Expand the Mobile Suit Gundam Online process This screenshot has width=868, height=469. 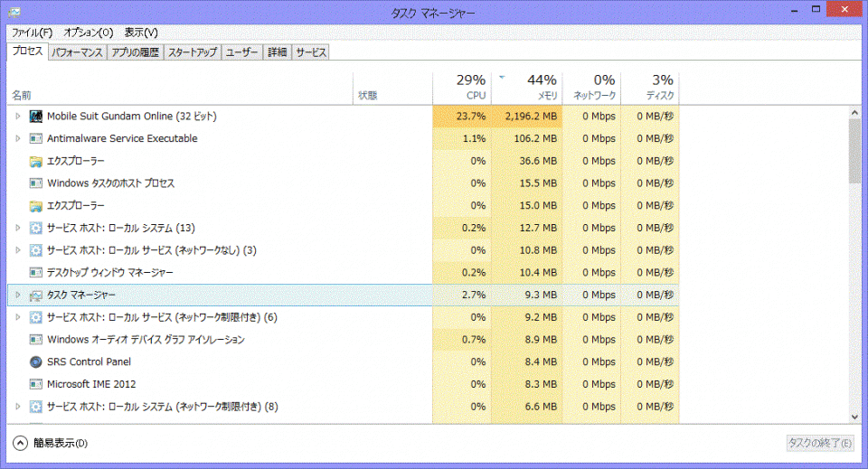point(18,117)
